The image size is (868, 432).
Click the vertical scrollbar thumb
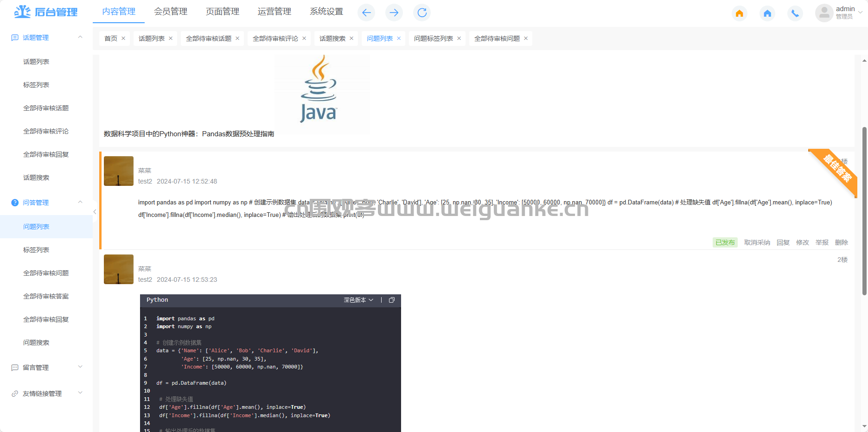[864, 211]
